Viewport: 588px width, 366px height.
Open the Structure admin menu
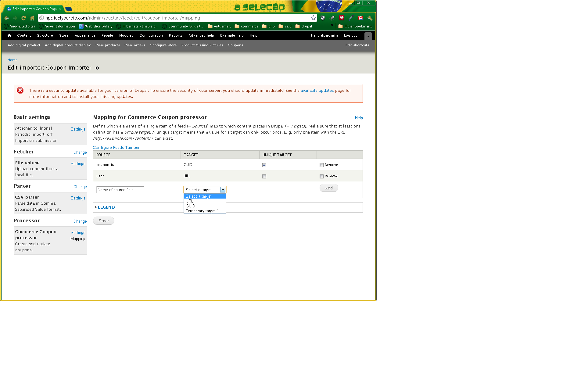coord(45,35)
